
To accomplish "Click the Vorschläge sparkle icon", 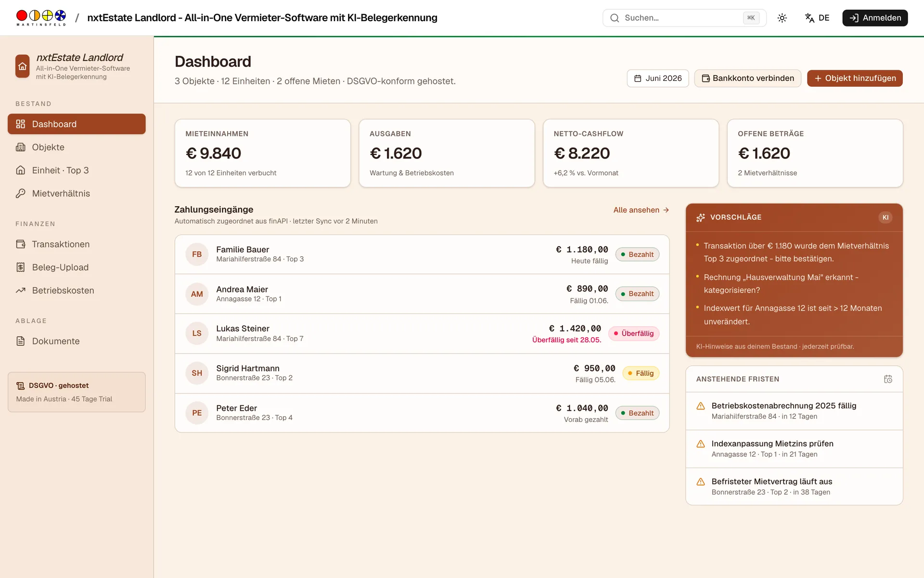I will [701, 217].
